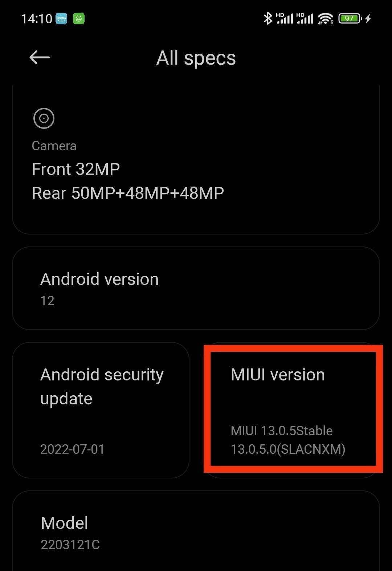Tap the Rear 50MP+48MP+48MP text
Screen dimensions: 392x571
click(x=128, y=193)
